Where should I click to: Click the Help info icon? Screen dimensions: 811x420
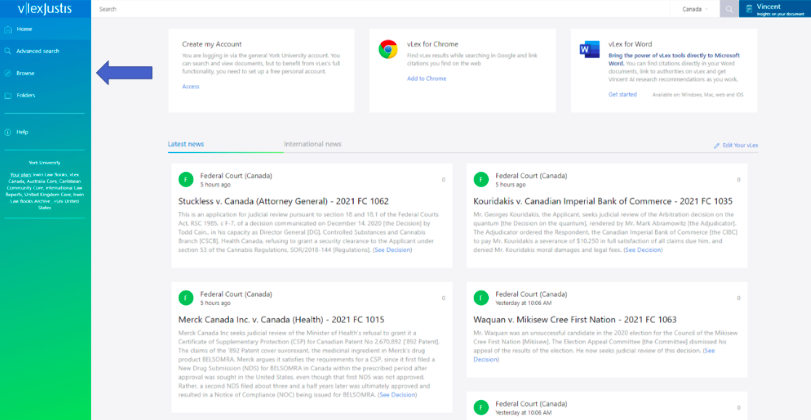coord(8,132)
